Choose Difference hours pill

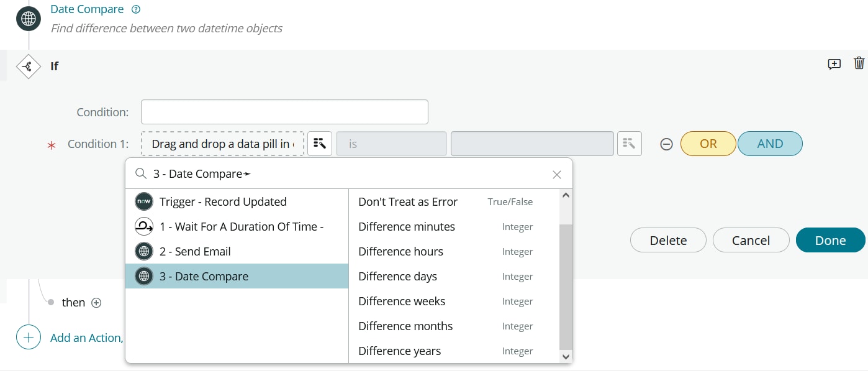[x=401, y=252]
